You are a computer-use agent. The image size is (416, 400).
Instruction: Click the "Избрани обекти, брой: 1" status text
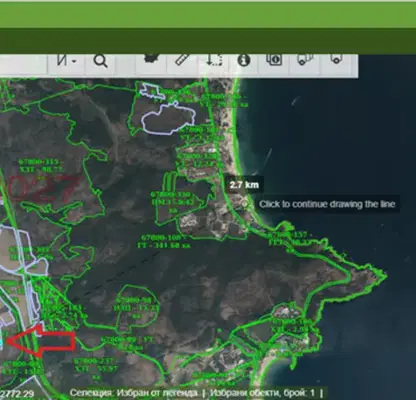(263, 393)
